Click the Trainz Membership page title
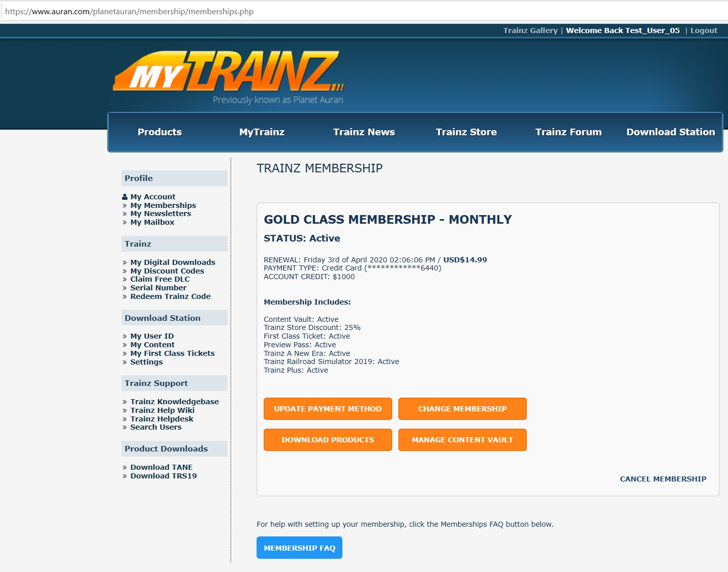The width and height of the screenshot is (728, 572). click(x=320, y=168)
